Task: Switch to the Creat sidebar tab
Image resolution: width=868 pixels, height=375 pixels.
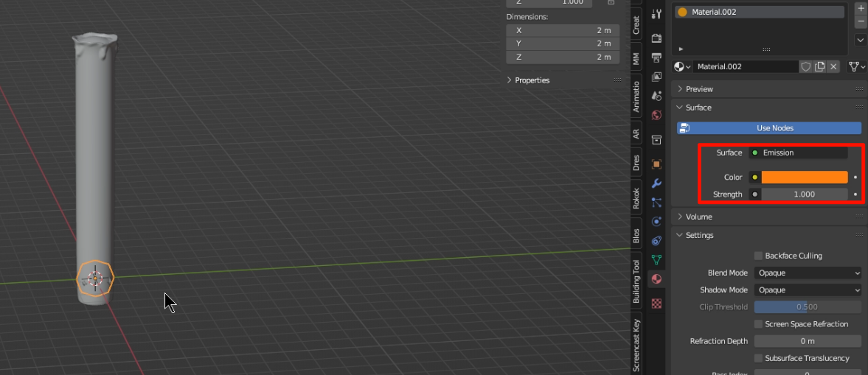Action: [x=636, y=24]
